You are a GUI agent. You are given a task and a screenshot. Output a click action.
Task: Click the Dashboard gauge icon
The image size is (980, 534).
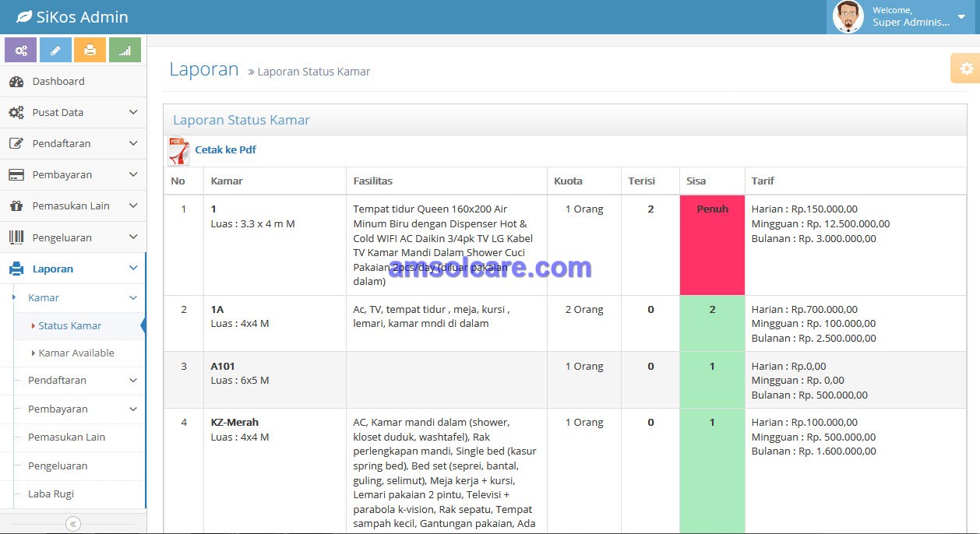pyautogui.click(x=16, y=81)
